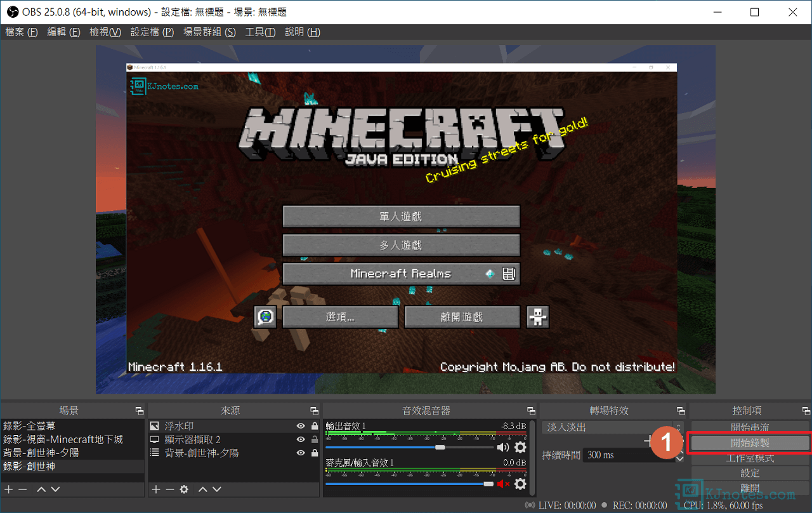Screen dimensions: 812x513
Task: Click the REC status dot indicator
Action: pos(604,505)
